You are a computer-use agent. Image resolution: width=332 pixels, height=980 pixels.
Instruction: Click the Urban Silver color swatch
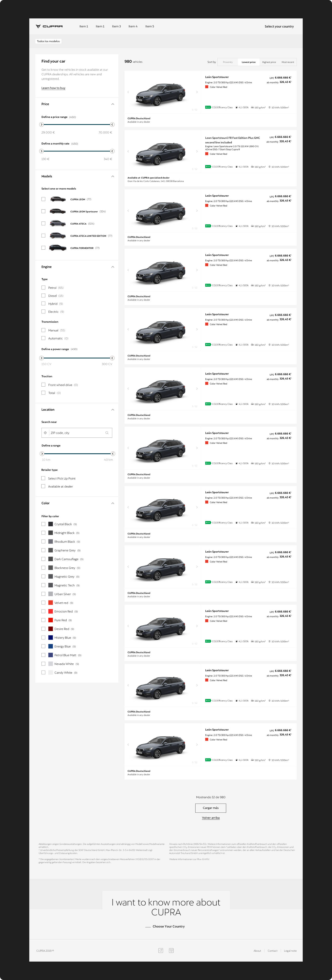point(51,594)
